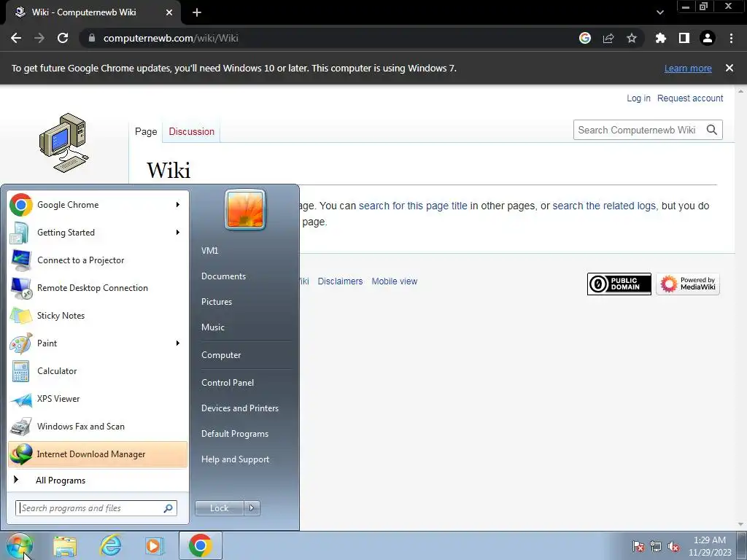
Task: Open Devices and Printers
Action: pos(239,408)
